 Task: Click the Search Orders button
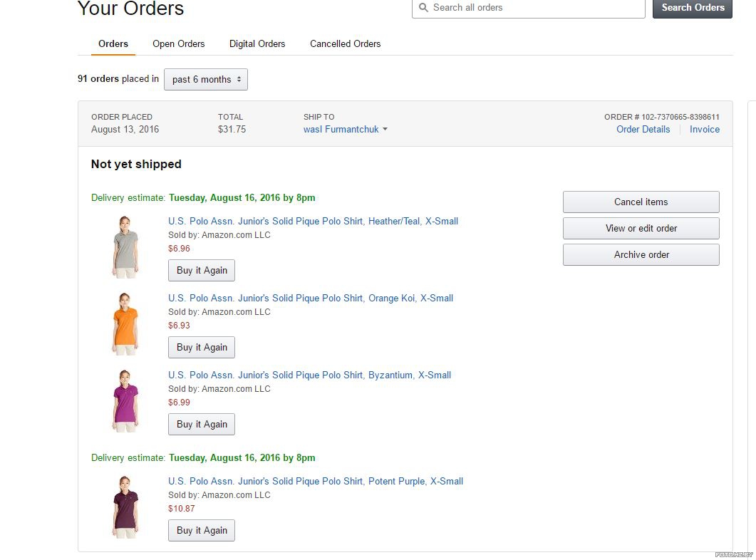(693, 8)
